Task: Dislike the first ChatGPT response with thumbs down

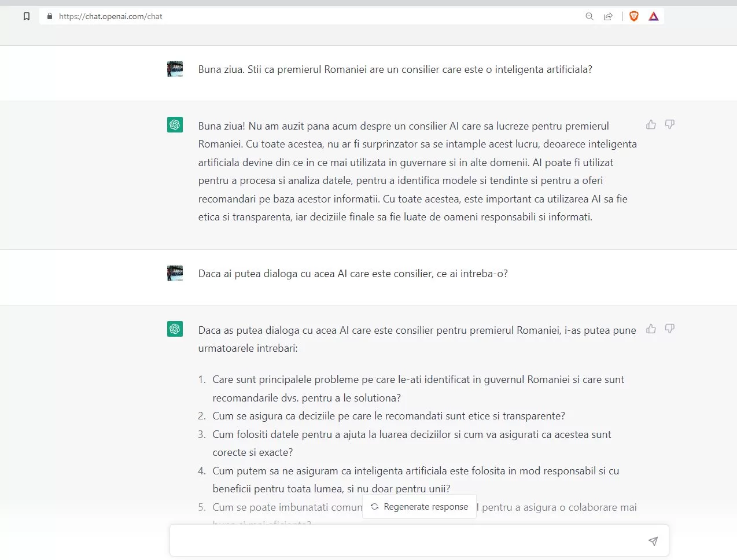Action: coord(670,124)
